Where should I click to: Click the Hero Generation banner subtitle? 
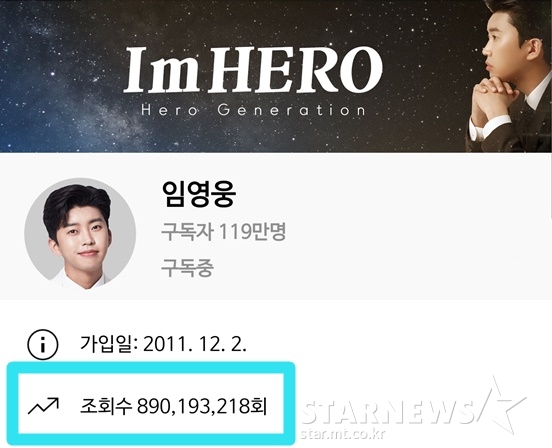253,110
